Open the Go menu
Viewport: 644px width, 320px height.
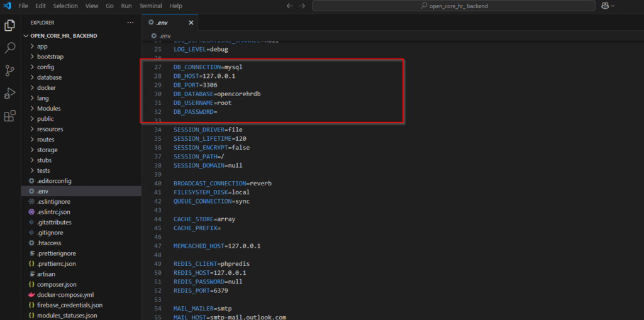click(x=109, y=6)
